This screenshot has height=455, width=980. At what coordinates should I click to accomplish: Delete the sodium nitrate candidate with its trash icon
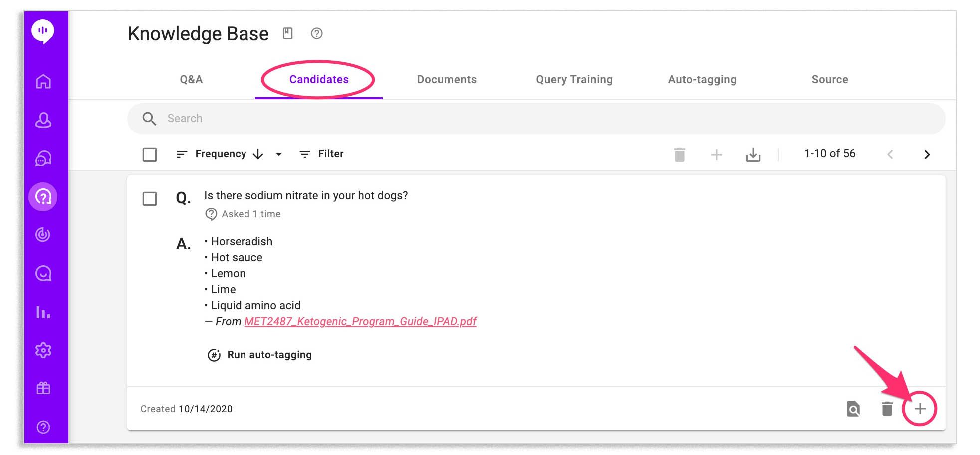point(887,409)
